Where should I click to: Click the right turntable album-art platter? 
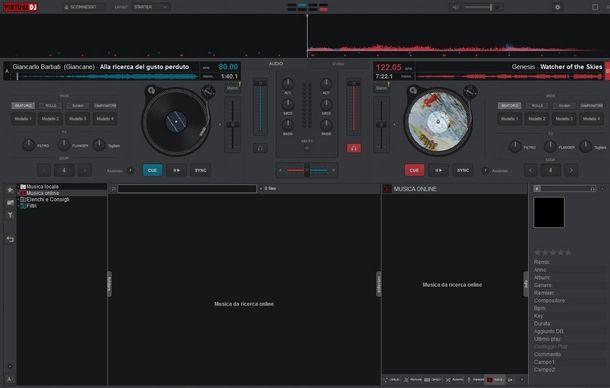(438, 122)
